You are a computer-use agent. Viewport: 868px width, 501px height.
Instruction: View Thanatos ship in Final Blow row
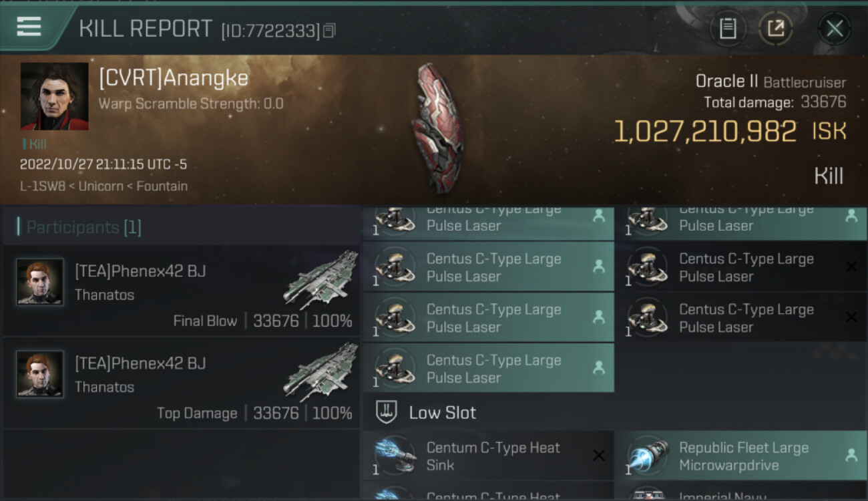(x=320, y=280)
